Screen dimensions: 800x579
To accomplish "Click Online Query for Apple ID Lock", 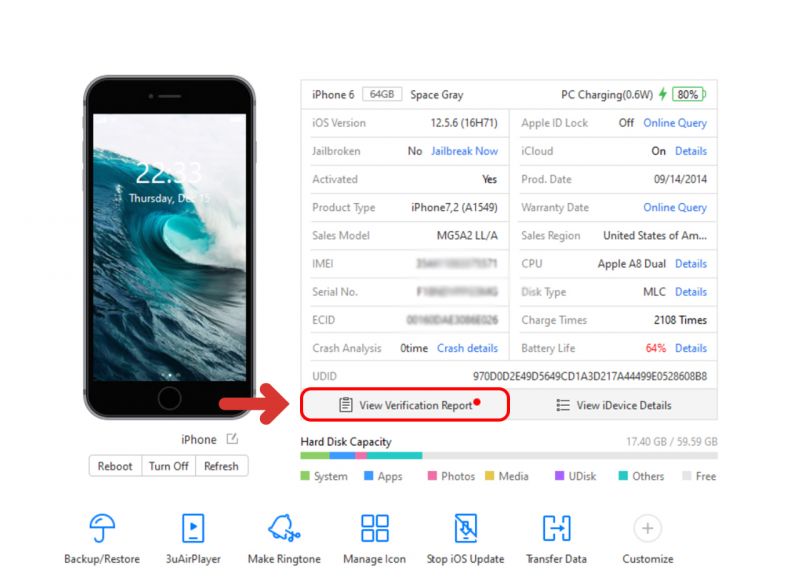I will tap(674, 123).
